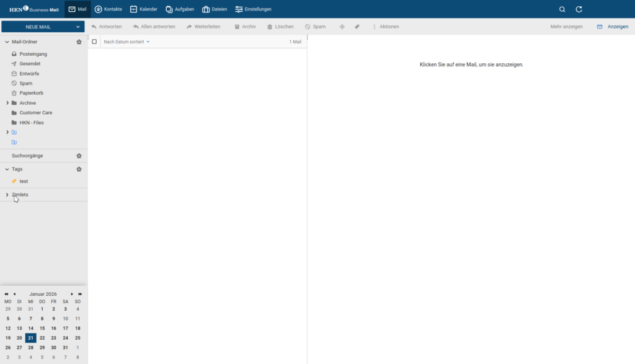Tick the select-all mails checkbox
This screenshot has width=635, height=364.
point(94,42)
